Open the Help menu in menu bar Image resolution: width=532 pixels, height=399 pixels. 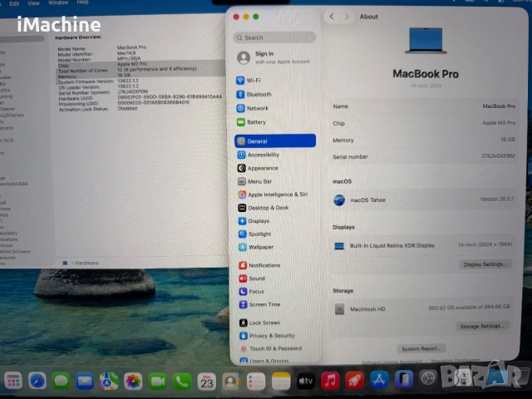[82, 2]
